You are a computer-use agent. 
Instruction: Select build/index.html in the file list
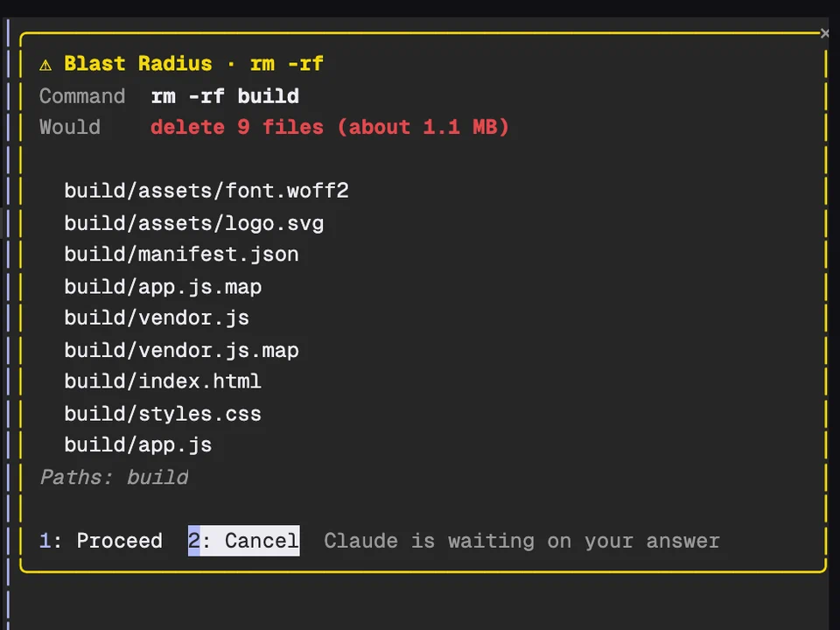coord(163,381)
